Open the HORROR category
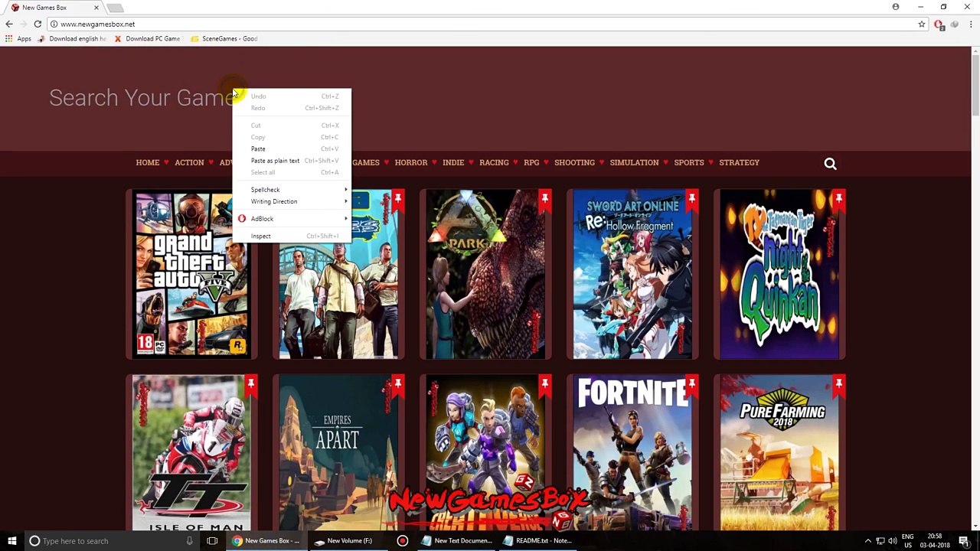Image resolution: width=980 pixels, height=551 pixels. tap(411, 162)
